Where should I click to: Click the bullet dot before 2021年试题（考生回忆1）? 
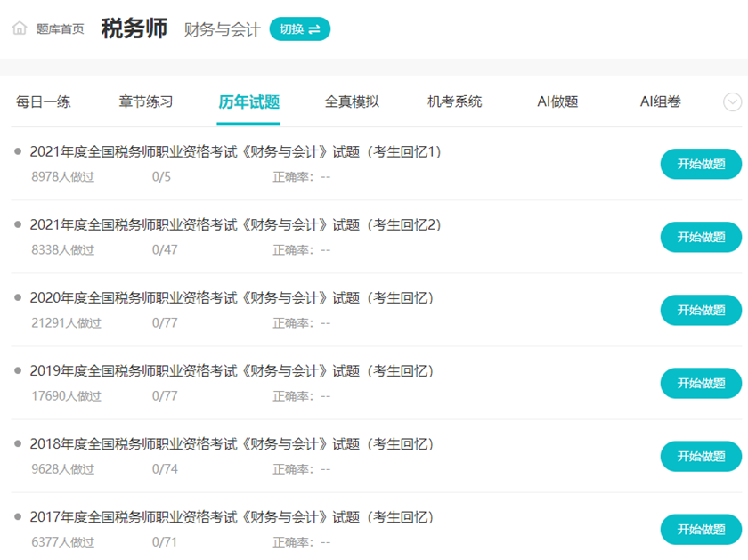click(20, 151)
